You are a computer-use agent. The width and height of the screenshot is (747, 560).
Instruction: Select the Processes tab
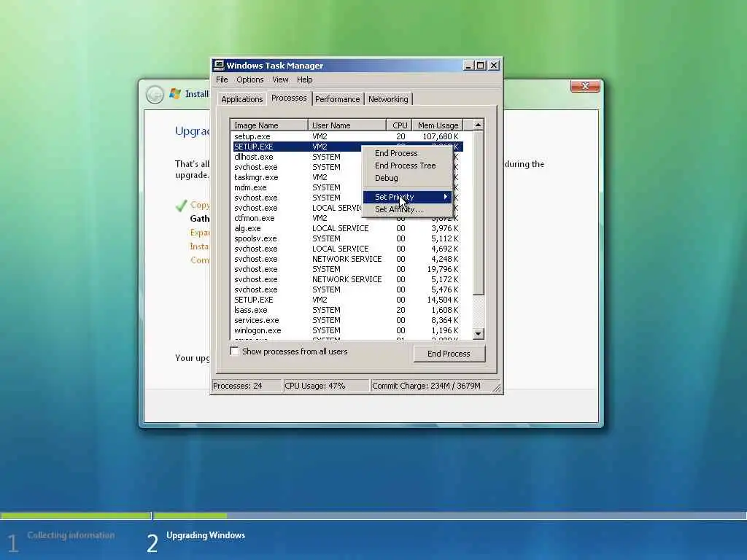[x=289, y=98]
